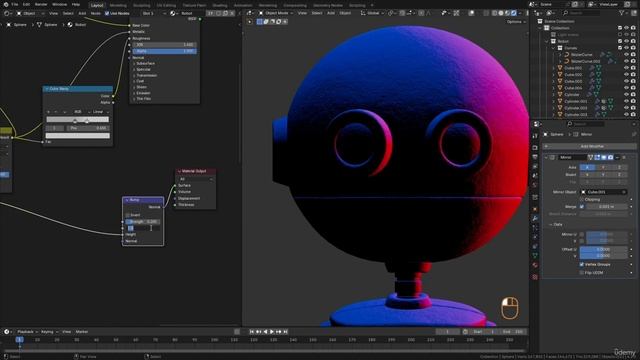Click the Bump node header

(x=143, y=200)
